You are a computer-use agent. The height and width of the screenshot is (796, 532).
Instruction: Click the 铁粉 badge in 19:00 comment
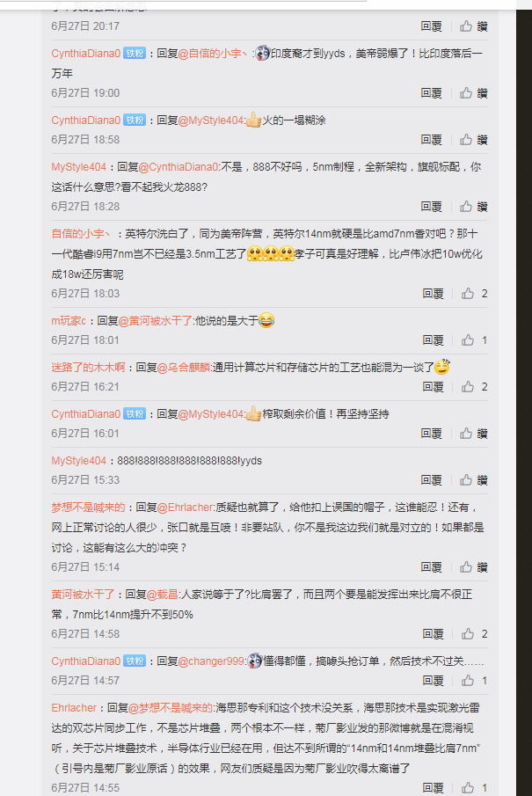pyautogui.click(x=135, y=54)
